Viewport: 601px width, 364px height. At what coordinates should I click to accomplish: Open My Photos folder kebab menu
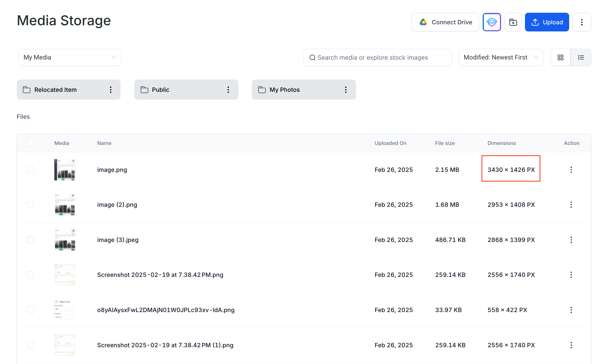[x=346, y=90]
